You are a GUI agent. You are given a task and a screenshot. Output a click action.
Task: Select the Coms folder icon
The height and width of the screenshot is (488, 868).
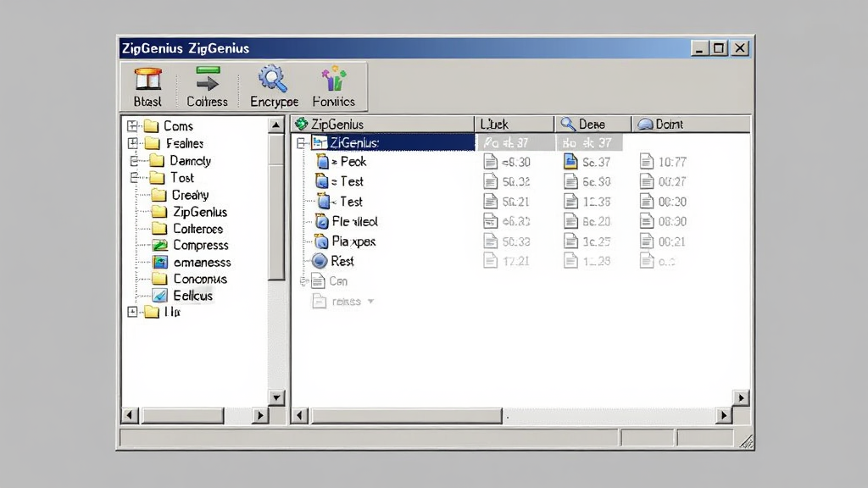tap(151, 126)
